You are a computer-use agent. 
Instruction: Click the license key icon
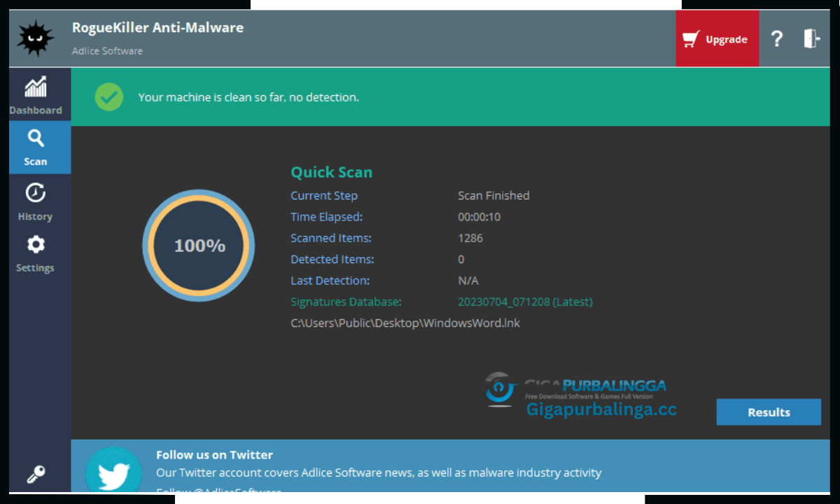(x=36, y=475)
